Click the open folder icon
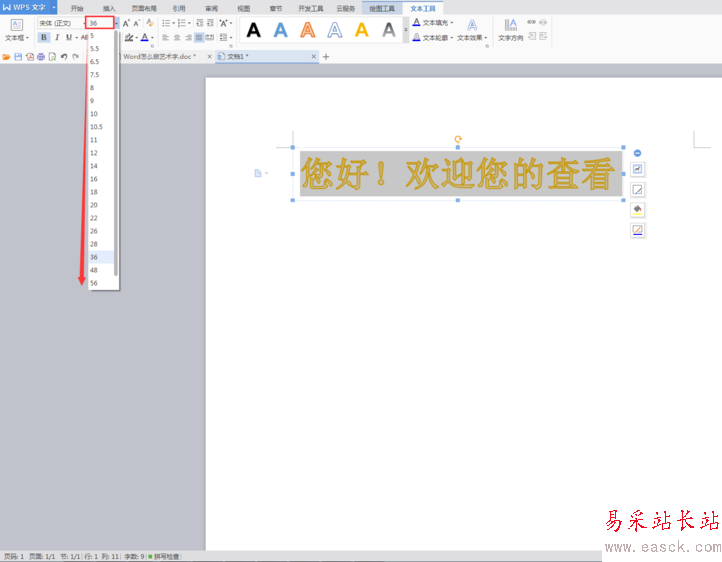722x562 pixels. coord(6,57)
